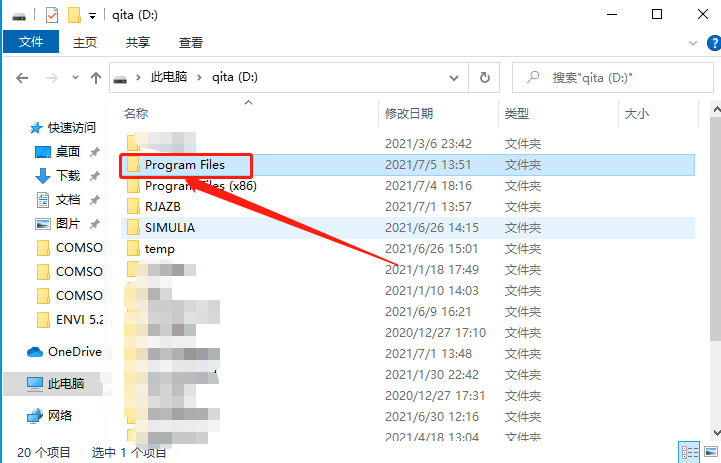Expand the ribbon with the chevron
Viewport: 721px width, 463px height.
692,43
